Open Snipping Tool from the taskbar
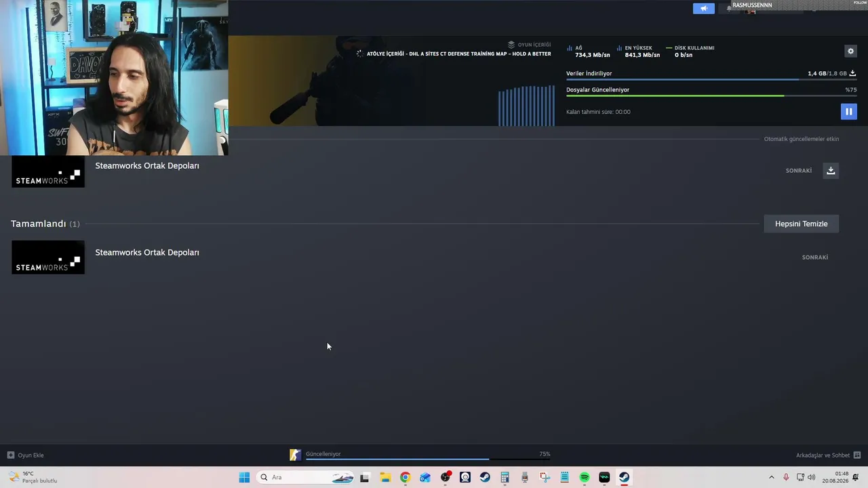Image resolution: width=868 pixels, height=488 pixels. [x=545, y=477]
